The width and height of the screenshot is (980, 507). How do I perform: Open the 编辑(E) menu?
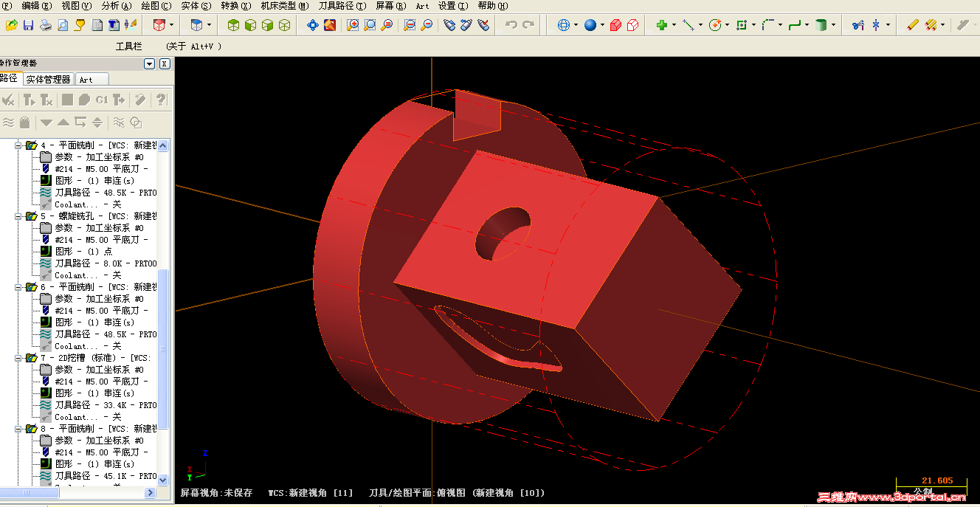point(37,5)
